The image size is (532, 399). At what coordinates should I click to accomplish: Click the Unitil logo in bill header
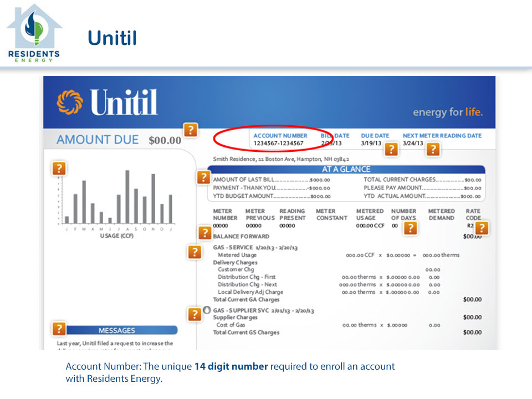(108, 103)
